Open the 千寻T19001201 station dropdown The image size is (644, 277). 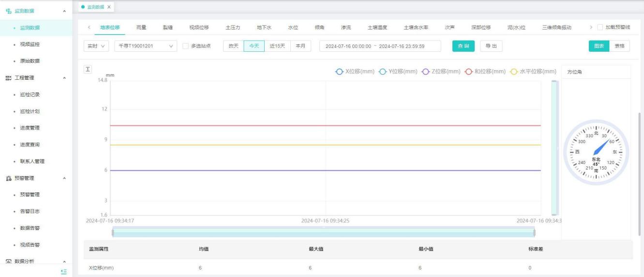pyautogui.click(x=146, y=46)
